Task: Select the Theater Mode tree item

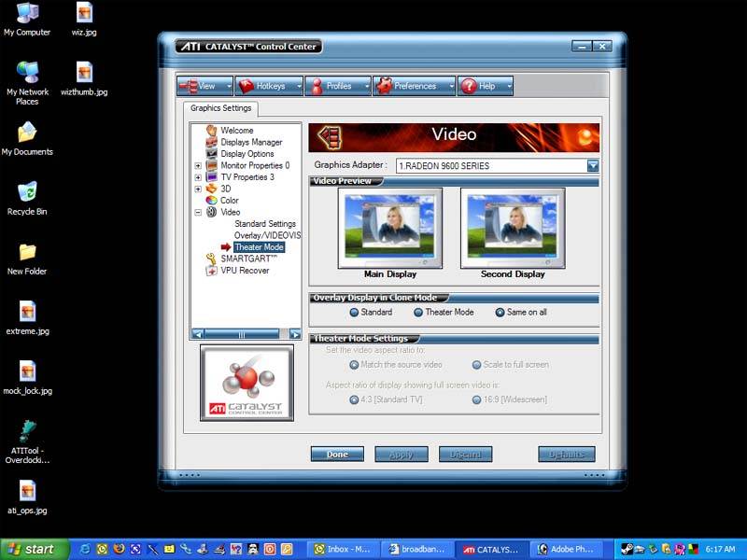Action: [x=260, y=247]
